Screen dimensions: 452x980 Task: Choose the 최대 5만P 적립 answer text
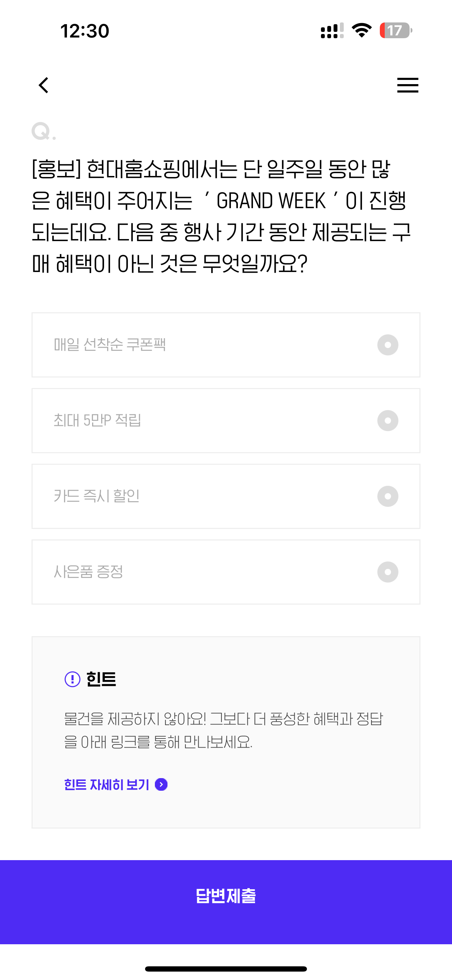click(x=97, y=420)
